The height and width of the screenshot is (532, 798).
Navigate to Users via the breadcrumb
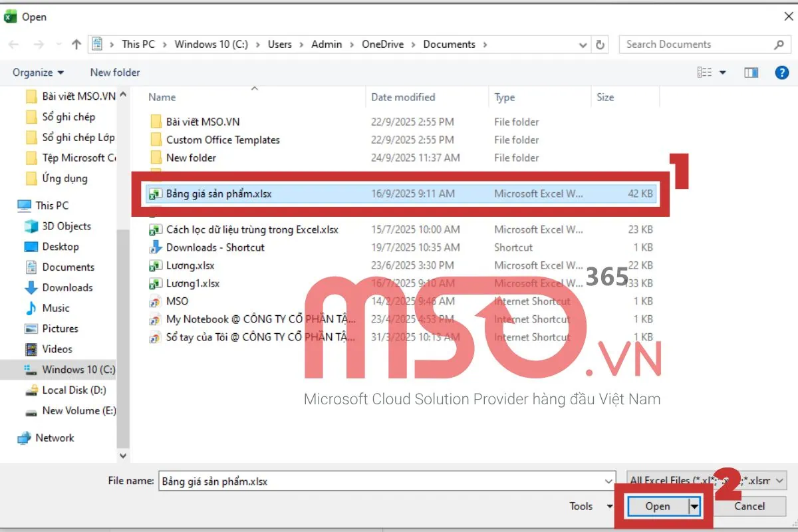pyautogui.click(x=279, y=44)
